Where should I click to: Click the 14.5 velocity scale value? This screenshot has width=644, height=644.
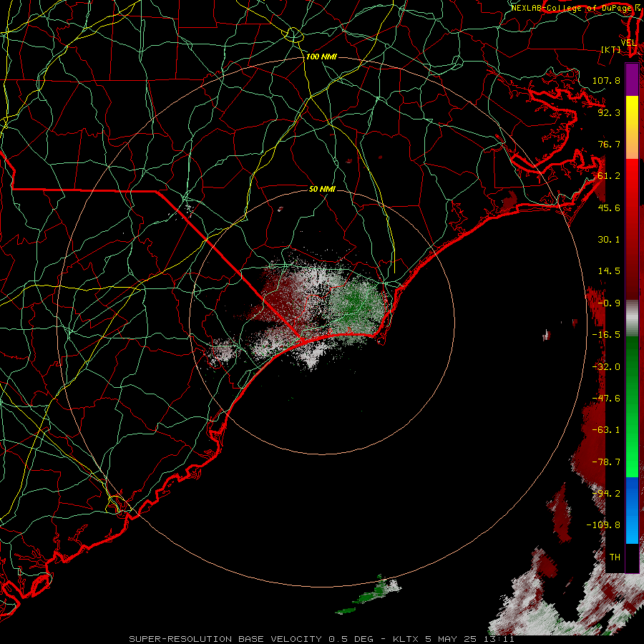click(x=609, y=271)
